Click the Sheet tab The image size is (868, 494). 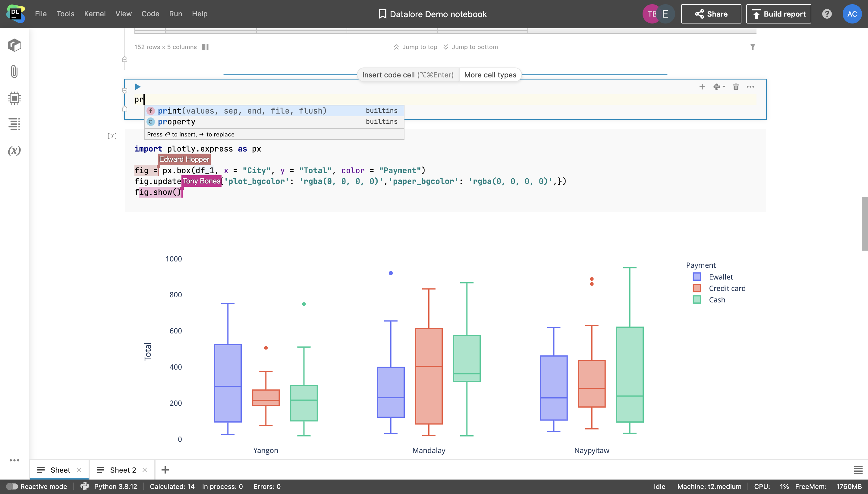pos(60,470)
